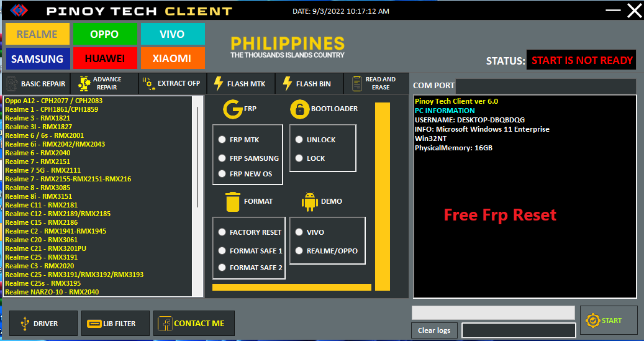Select the OPPO brand button

pyautogui.click(x=105, y=34)
